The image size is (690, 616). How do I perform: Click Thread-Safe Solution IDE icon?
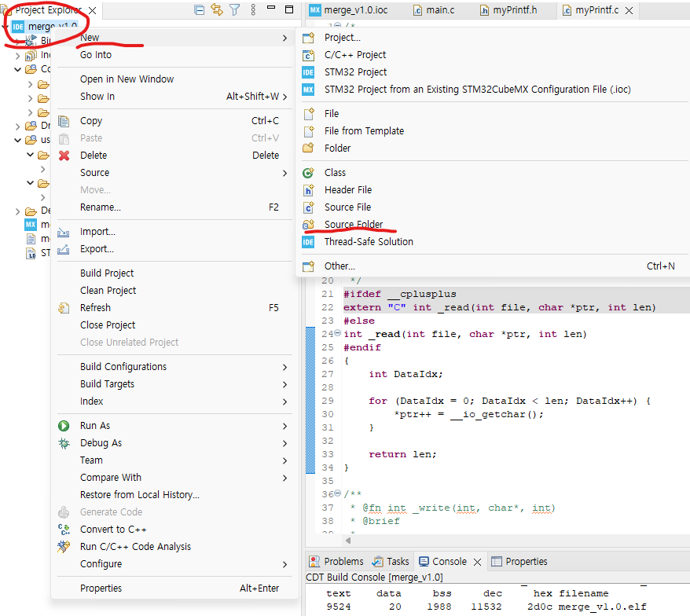tap(308, 242)
